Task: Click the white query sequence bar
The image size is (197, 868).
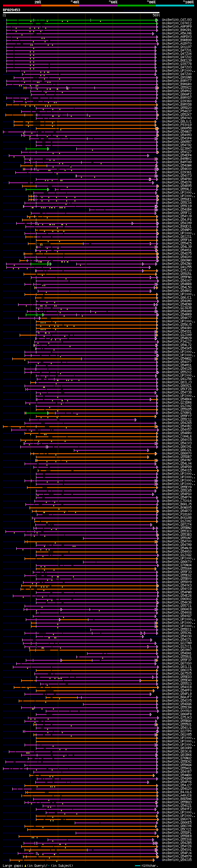Action: [x=81, y=13]
